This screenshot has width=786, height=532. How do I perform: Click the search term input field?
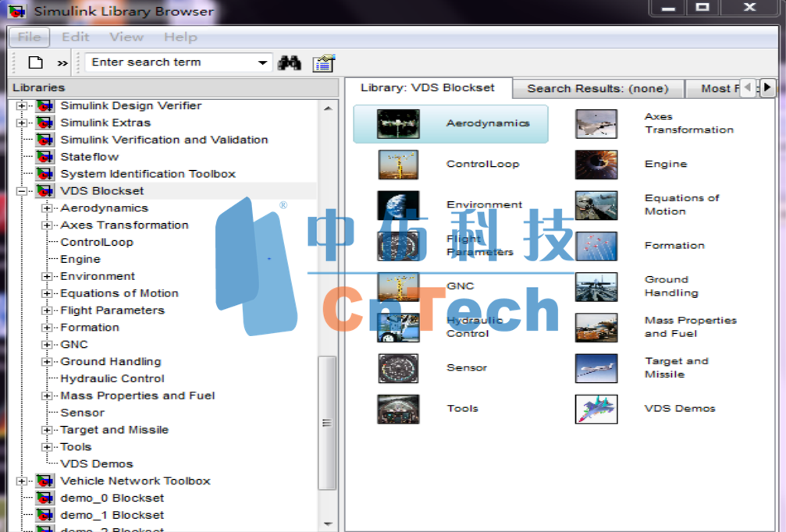pos(170,62)
